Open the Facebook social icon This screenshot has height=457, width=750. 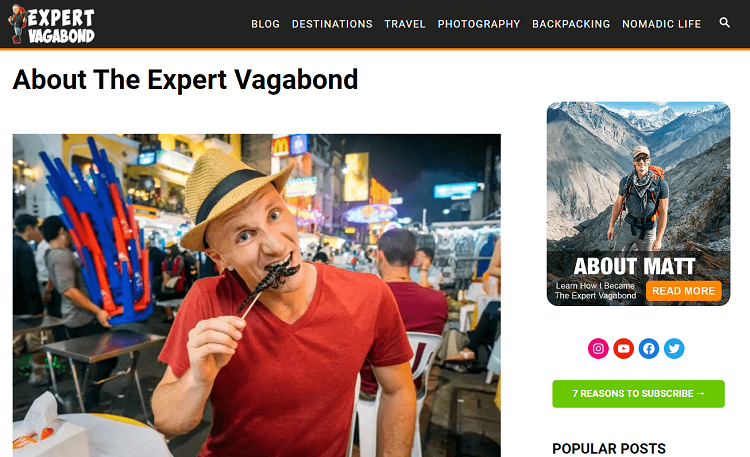(x=649, y=348)
